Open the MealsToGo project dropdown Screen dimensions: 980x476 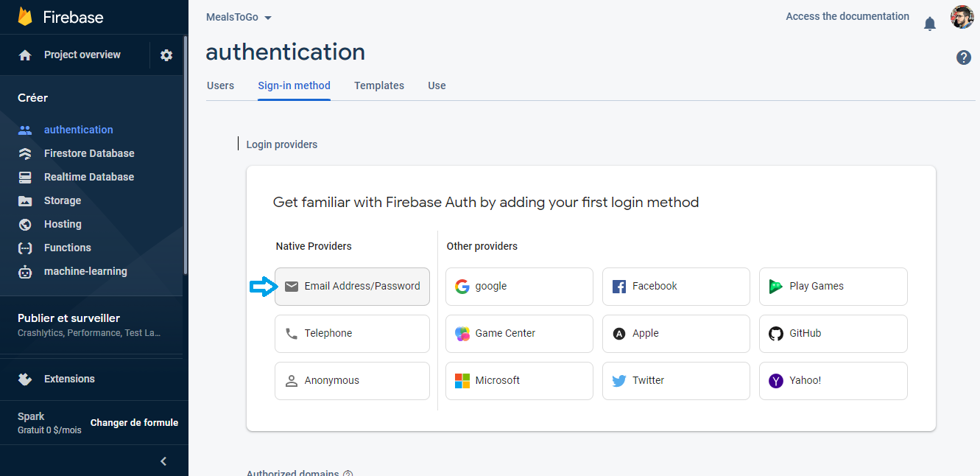(239, 18)
